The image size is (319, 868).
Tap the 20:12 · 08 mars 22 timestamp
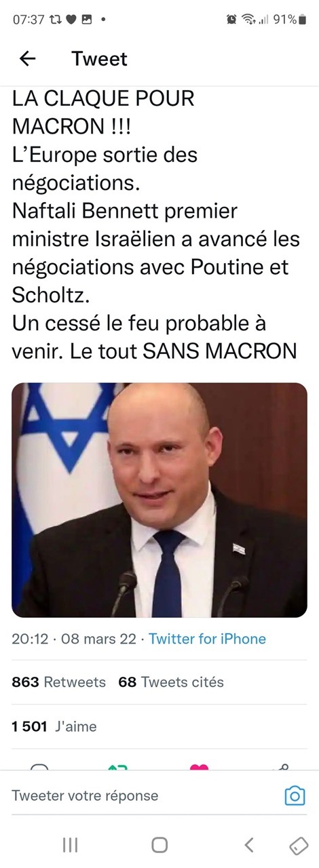click(x=74, y=639)
